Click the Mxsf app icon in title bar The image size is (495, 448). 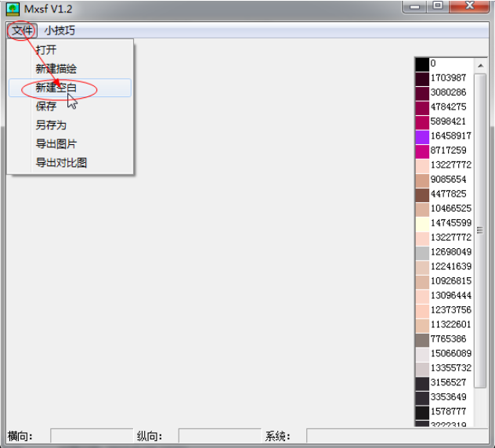pos(13,9)
